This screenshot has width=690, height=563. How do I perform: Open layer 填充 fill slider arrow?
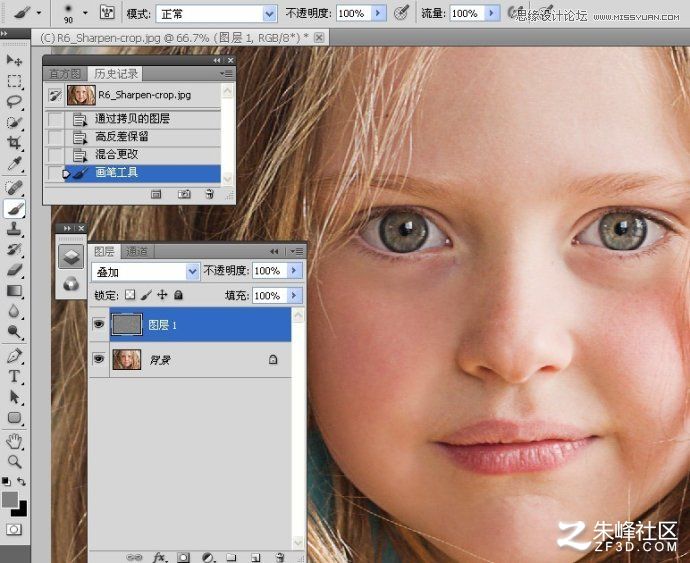pyautogui.click(x=294, y=295)
